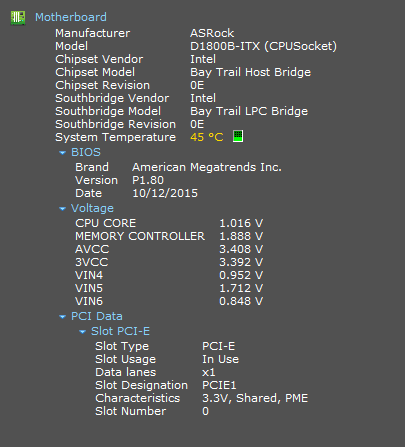The height and width of the screenshot is (447, 405).
Task: Open the Motherboard section heading
Action: point(71,17)
